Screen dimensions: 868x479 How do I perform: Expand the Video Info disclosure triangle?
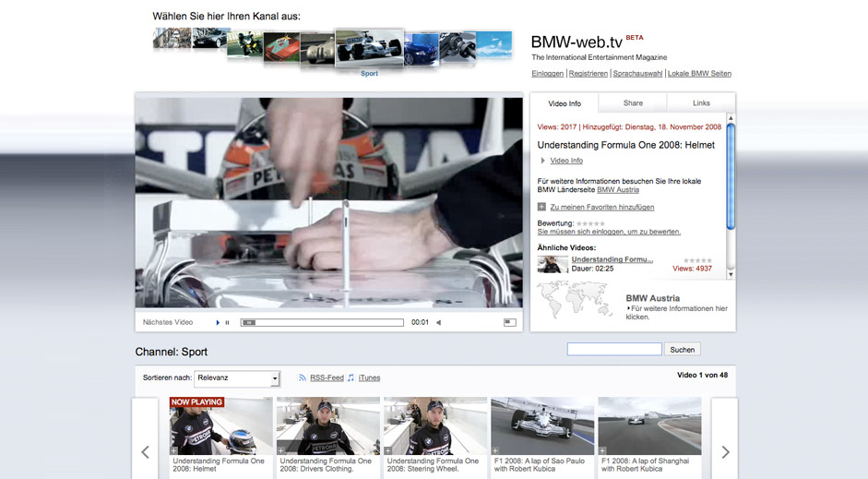[x=542, y=161]
